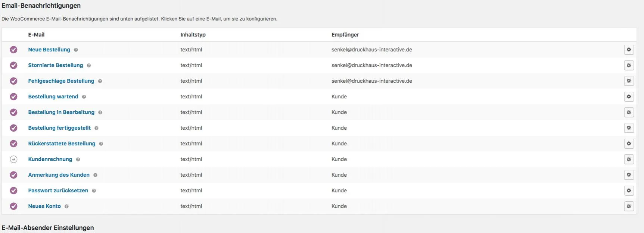
Task: Toggle enabled status of Anmerkung des Kunden
Action: (13, 175)
